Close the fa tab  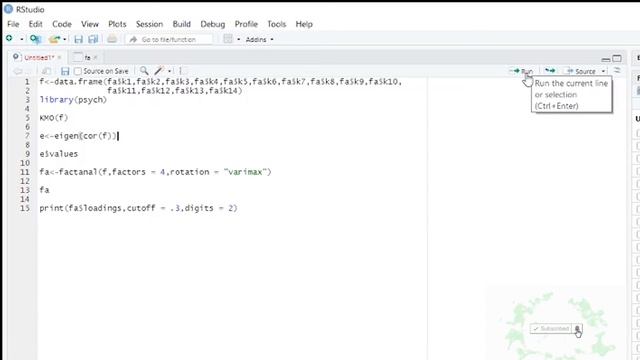click(96, 58)
